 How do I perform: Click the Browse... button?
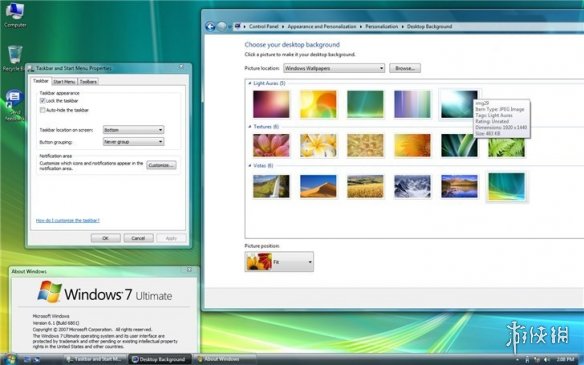[405, 68]
